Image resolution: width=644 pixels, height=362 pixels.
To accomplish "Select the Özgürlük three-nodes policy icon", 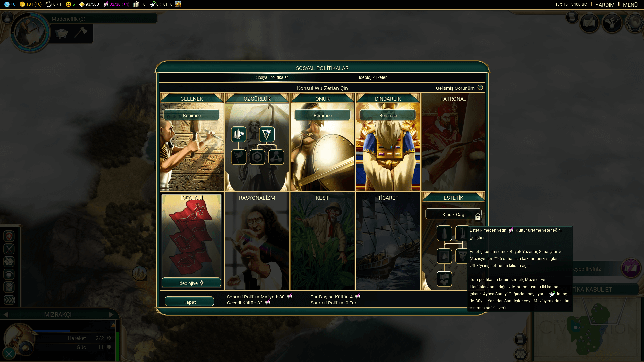I will tap(276, 157).
